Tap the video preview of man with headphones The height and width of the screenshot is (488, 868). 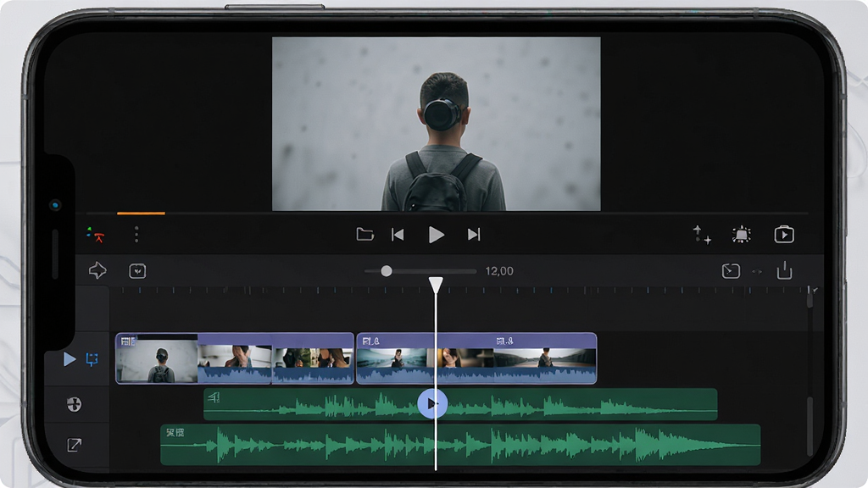coord(437,124)
